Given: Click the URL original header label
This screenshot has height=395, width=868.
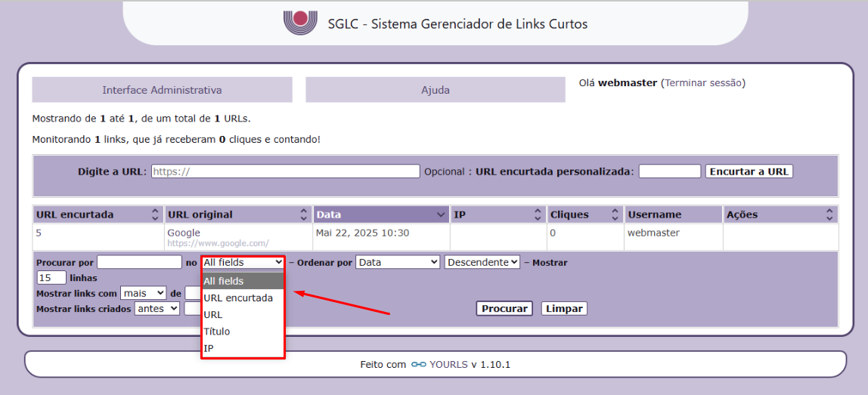Looking at the screenshot, I should [200, 214].
